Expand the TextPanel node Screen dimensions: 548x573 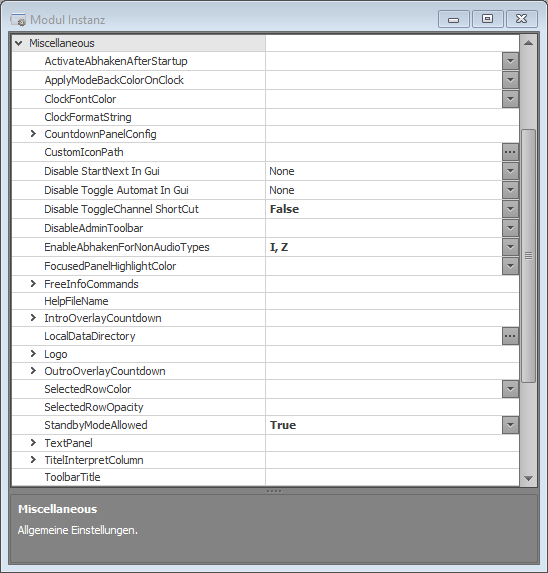(33, 443)
